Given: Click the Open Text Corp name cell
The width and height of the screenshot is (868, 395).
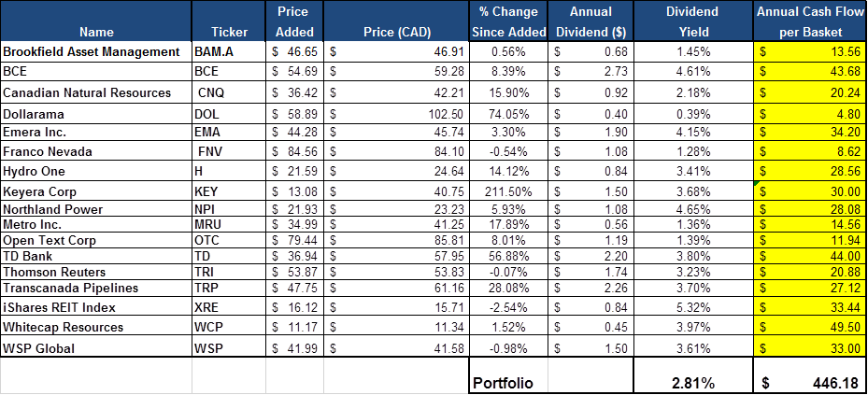Looking at the screenshot, I should (95, 241).
